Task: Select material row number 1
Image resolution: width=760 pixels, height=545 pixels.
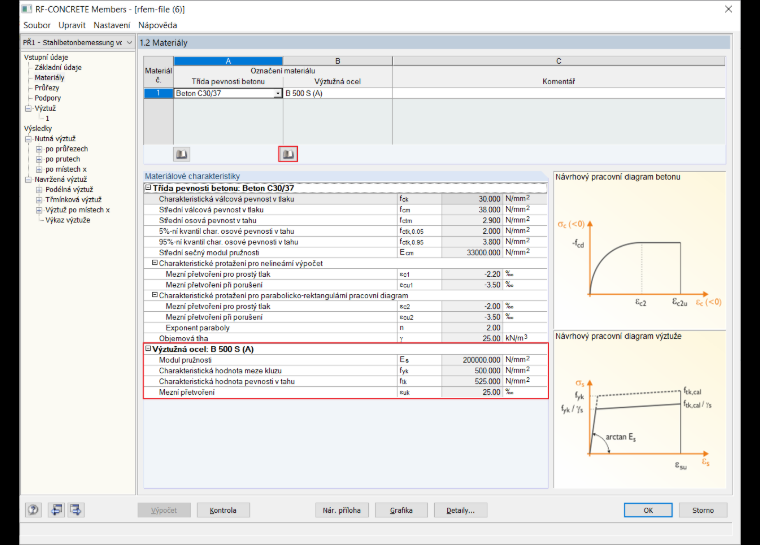Action: [158, 93]
